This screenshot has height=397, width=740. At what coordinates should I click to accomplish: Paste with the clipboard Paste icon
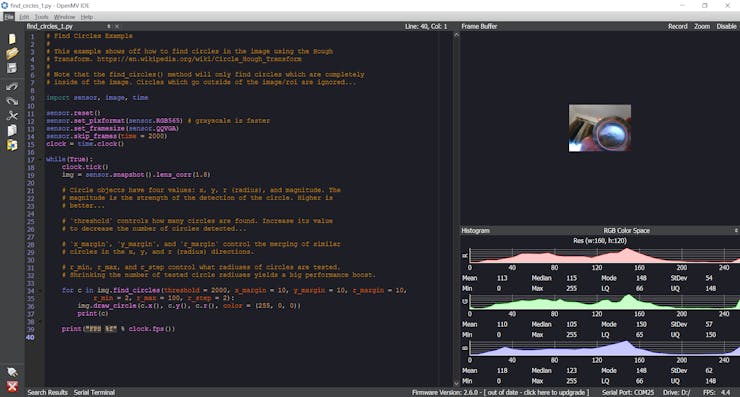pyautogui.click(x=12, y=144)
